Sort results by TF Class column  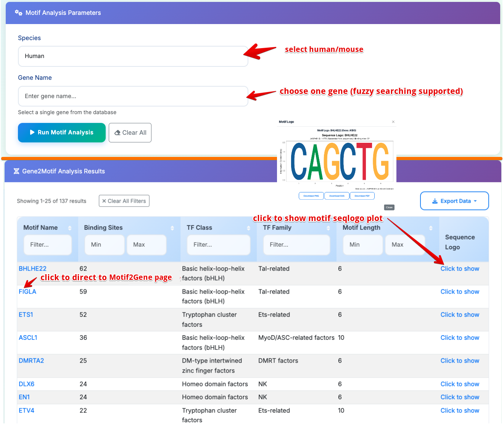pyautogui.click(x=248, y=228)
